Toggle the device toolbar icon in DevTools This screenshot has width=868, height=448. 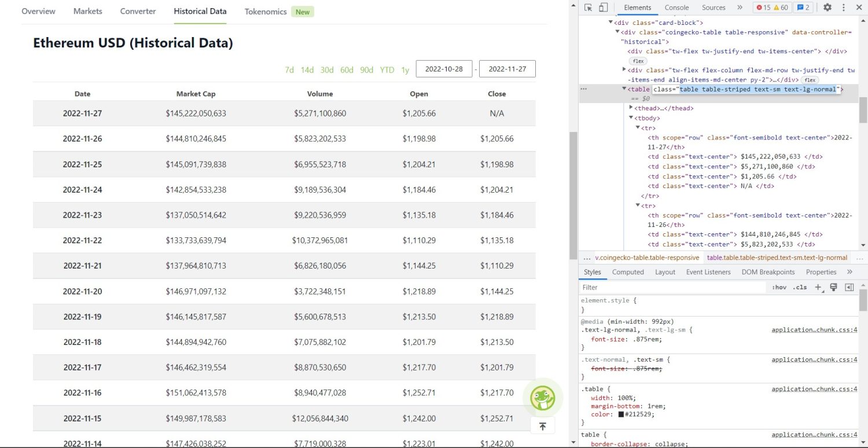(603, 8)
